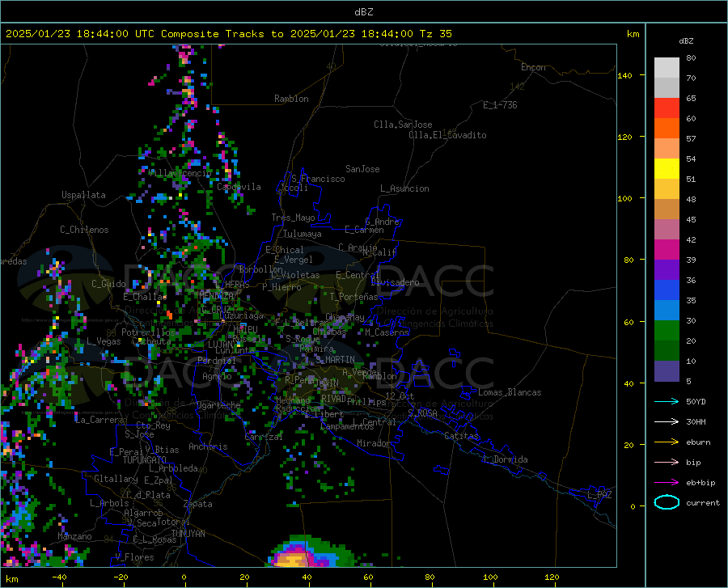Click the Villavicencio map label

180,173
